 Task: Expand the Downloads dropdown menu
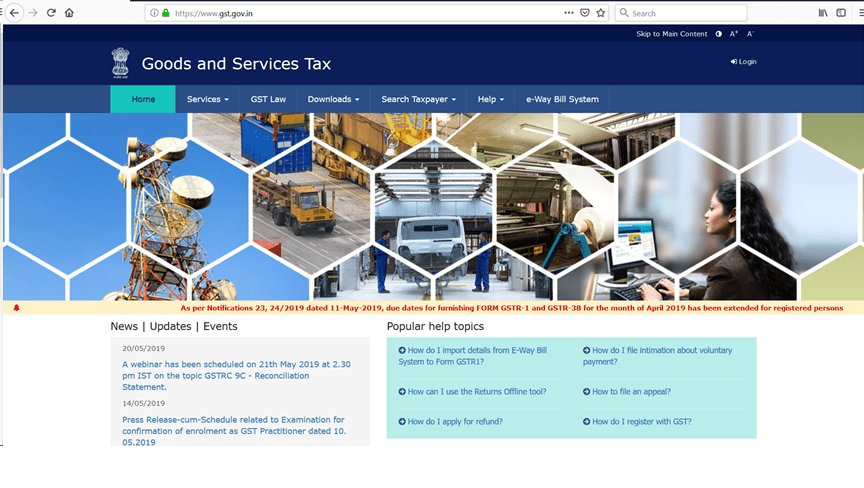(333, 99)
